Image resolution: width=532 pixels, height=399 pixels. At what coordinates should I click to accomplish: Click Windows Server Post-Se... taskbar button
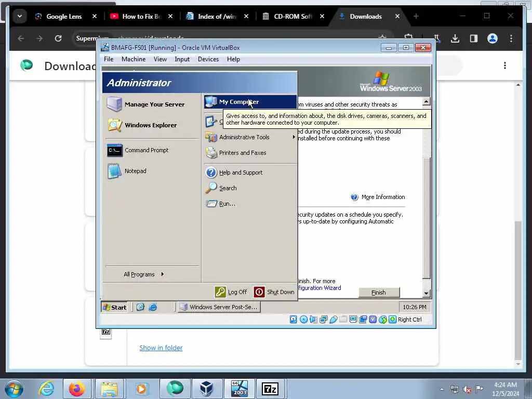pos(219,307)
